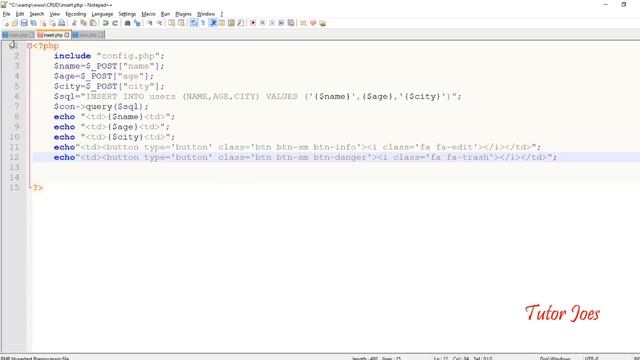Close the insert.php tab

coord(67,35)
